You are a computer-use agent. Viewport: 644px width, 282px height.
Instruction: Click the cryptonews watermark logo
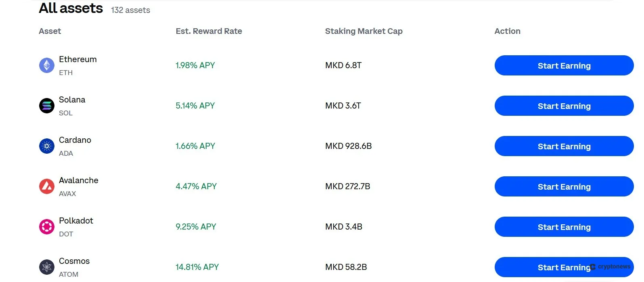609,267
